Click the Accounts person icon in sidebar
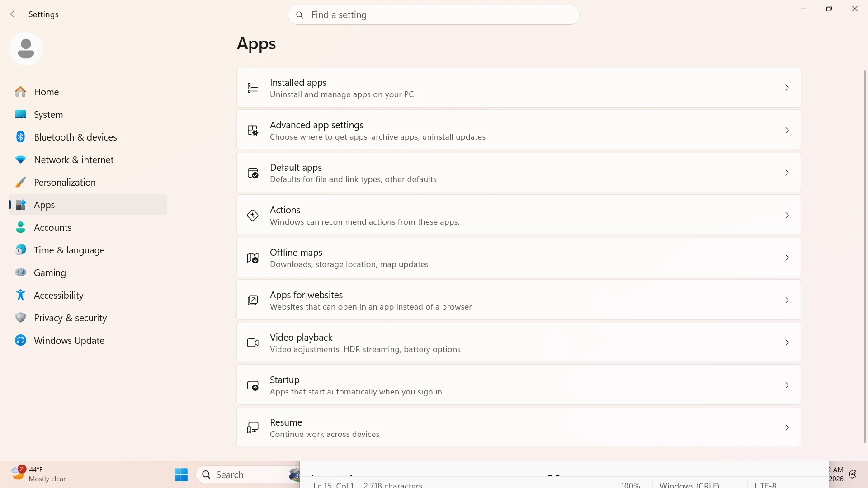 (20, 227)
